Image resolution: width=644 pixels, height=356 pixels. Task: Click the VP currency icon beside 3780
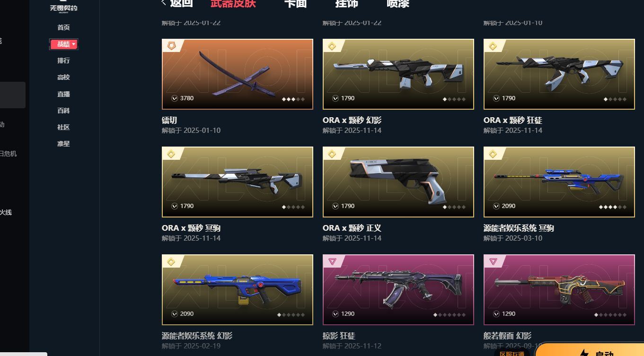(175, 98)
